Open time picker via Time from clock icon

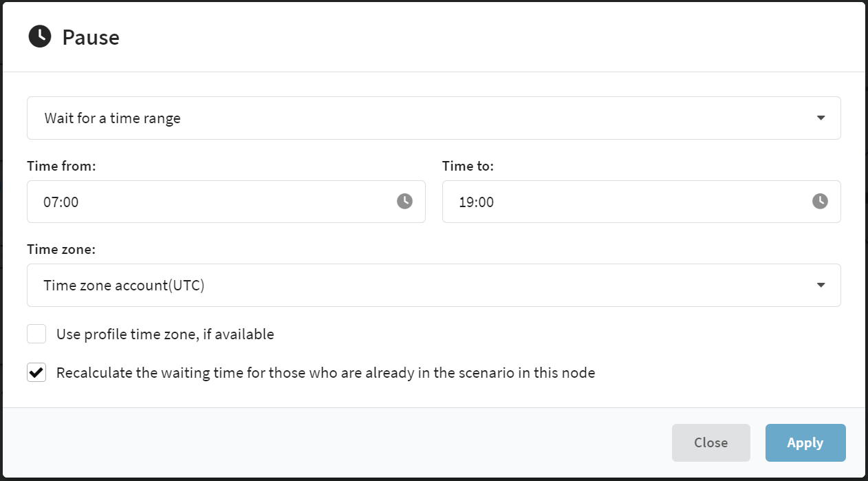404,201
